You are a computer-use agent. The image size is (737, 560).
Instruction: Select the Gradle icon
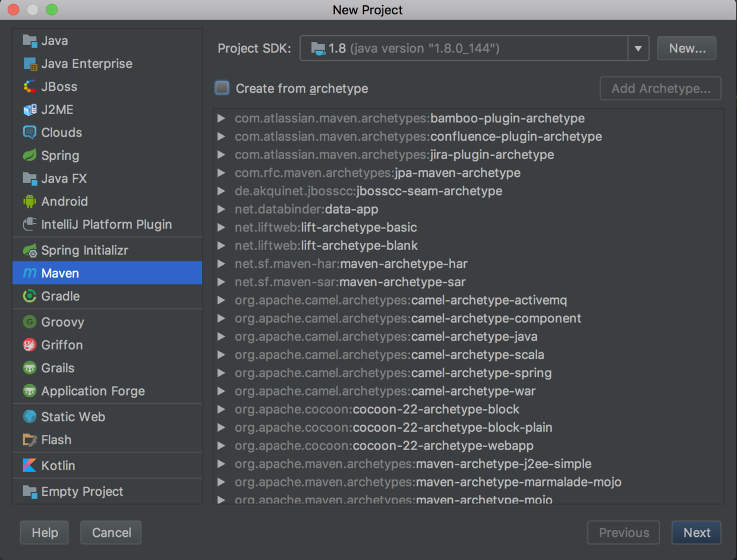(x=30, y=296)
